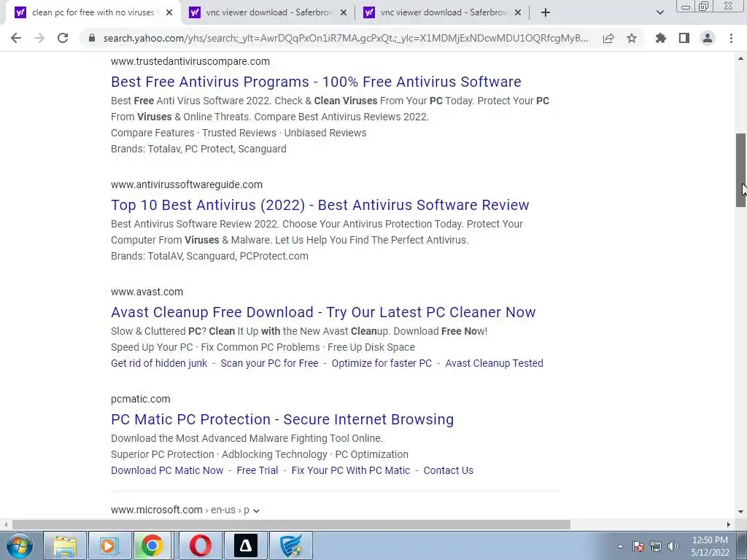Switch to the 'clean pc for free' tab
The image size is (747, 560).
coord(93,13)
